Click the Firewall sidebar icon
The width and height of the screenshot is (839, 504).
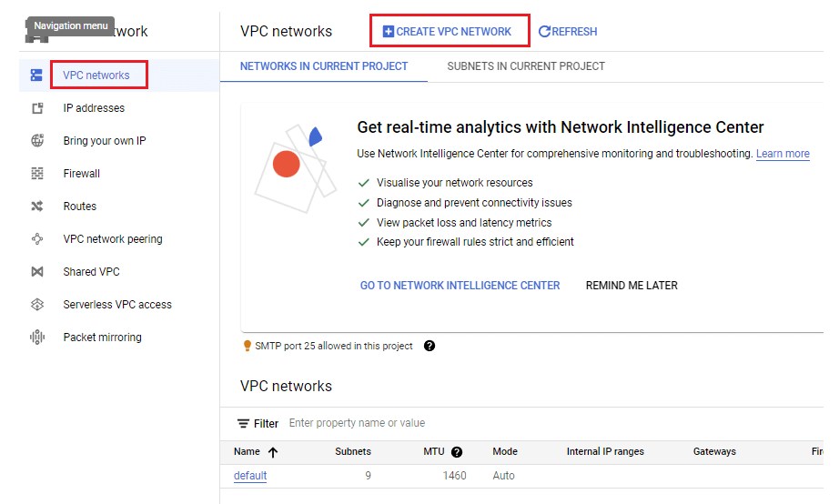(x=37, y=174)
